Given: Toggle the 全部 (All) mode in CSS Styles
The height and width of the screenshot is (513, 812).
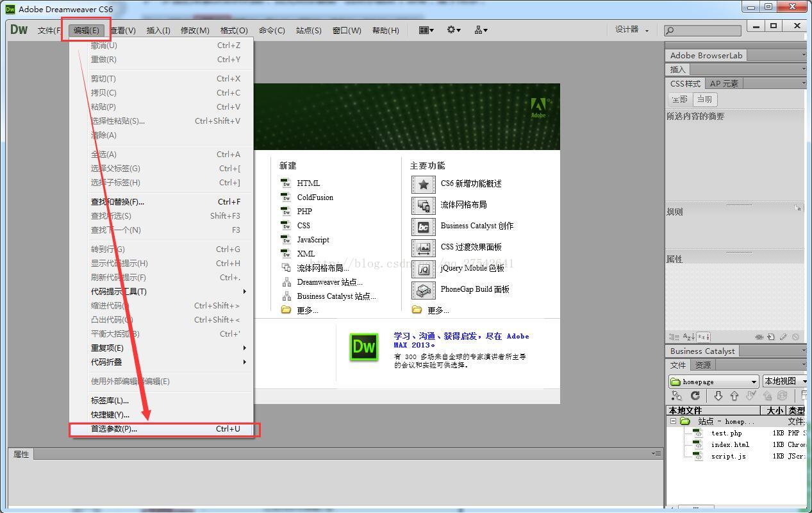Looking at the screenshot, I should (680, 99).
